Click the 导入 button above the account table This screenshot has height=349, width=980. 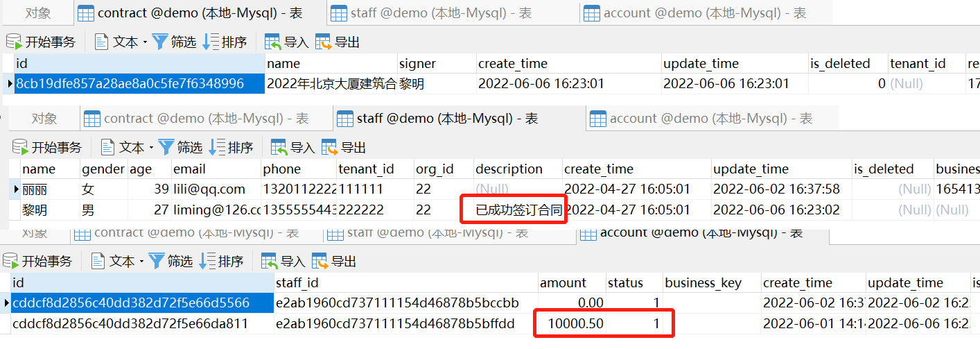(284, 261)
